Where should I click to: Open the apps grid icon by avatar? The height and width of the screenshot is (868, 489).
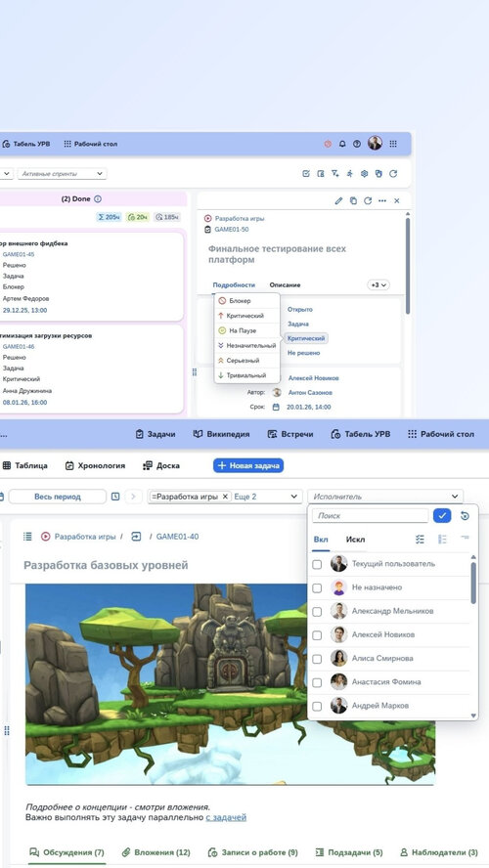393,144
